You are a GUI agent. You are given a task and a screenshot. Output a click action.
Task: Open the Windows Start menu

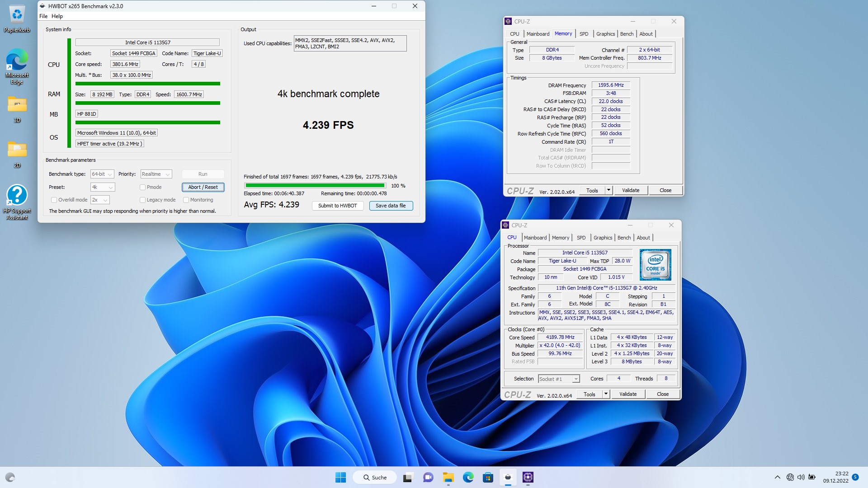click(340, 477)
